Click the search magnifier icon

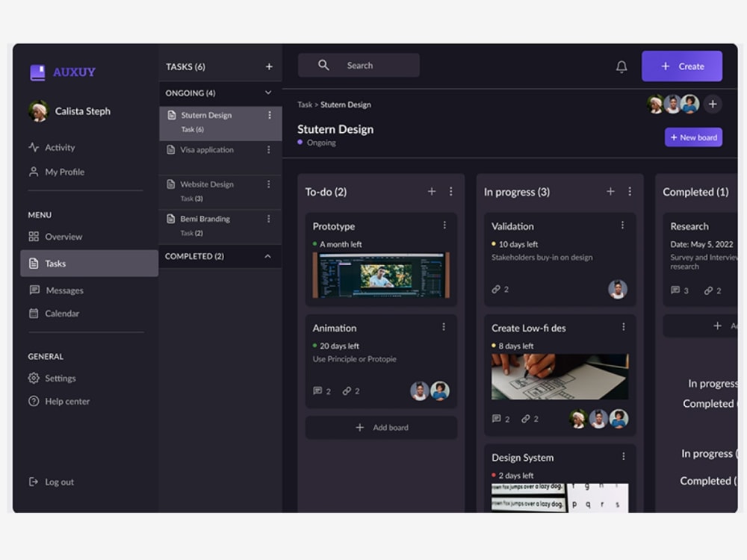(x=323, y=65)
